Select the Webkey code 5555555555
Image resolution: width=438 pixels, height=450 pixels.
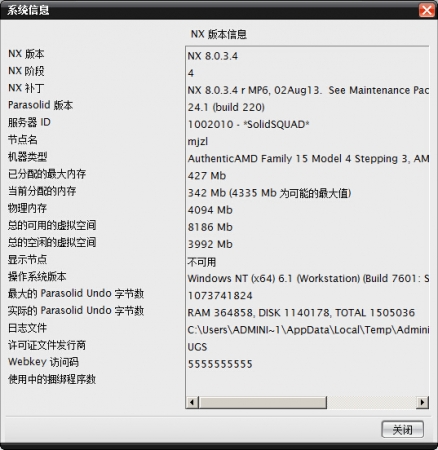220,364
